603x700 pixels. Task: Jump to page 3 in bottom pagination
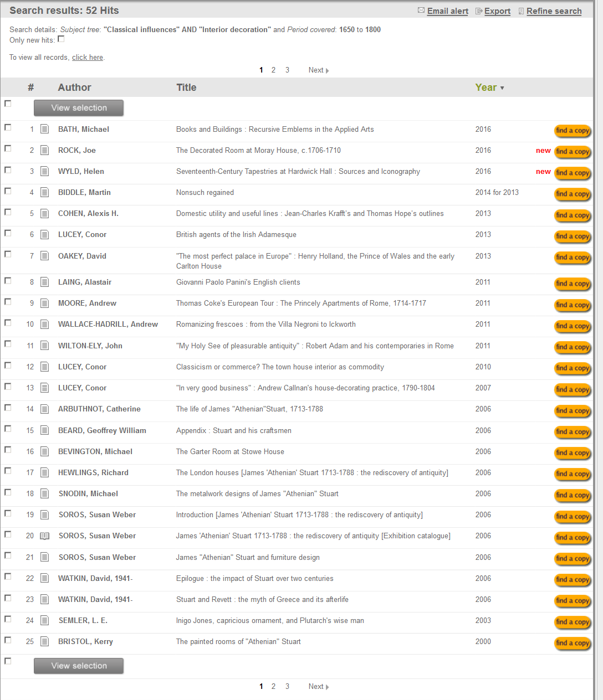pos(287,687)
